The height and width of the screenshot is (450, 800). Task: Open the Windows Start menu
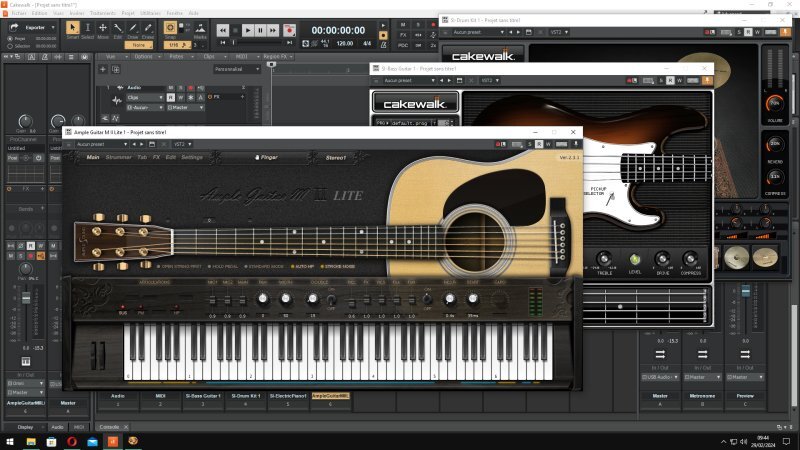(x=10, y=441)
